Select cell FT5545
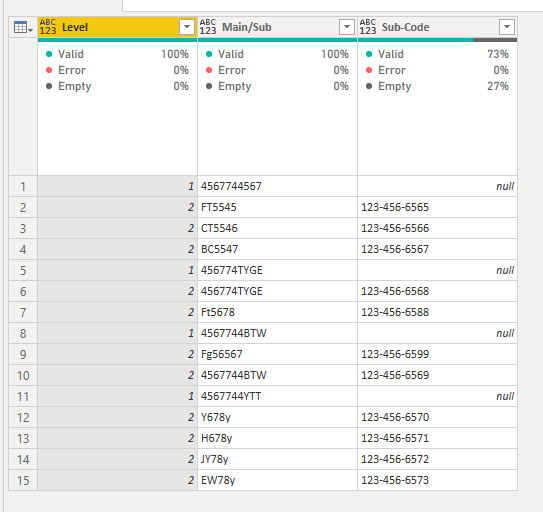The width and height of the screenshot is (543, 512). coord(277,207)
